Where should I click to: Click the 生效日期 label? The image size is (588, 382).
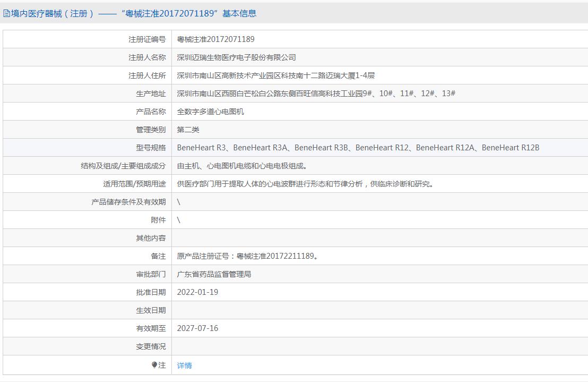[151, 310]
